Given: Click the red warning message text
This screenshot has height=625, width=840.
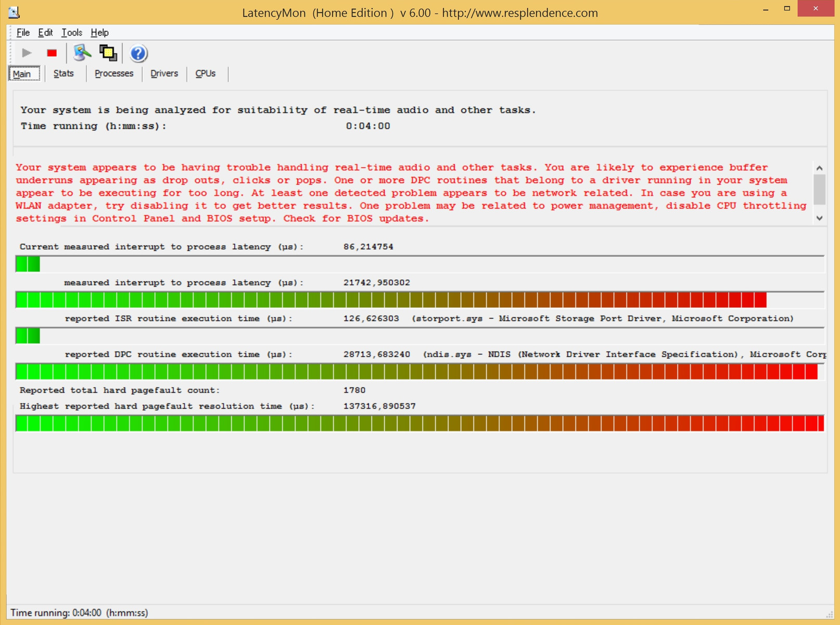Looking at the screenshot, I should tap(411, 193).
